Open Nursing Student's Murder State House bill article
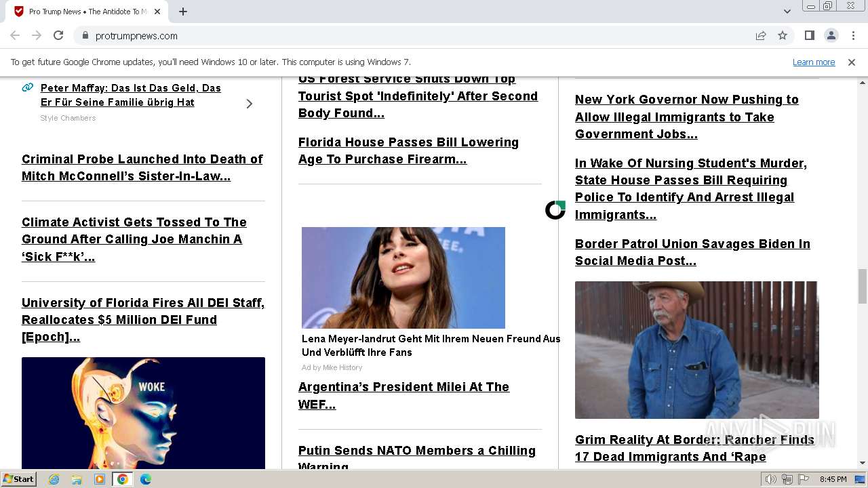Image resolution: width=868 pixels, height=488 pixels. coord(691,189)
